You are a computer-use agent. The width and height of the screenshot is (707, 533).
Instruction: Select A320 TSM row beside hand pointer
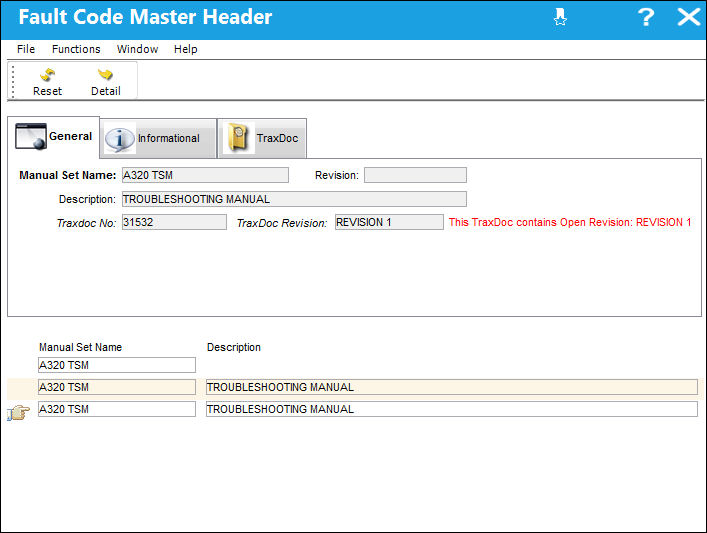tap(117, 409)
